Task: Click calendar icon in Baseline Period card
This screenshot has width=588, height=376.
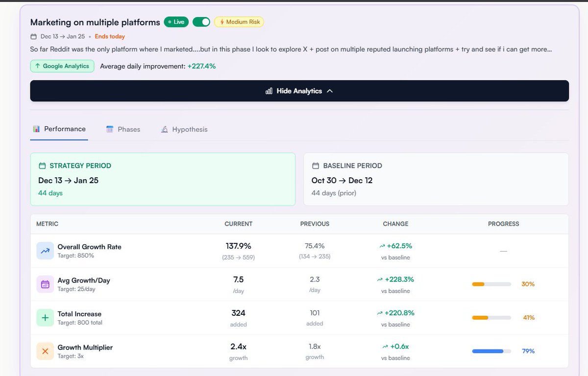Action: (x=316, y=166)
